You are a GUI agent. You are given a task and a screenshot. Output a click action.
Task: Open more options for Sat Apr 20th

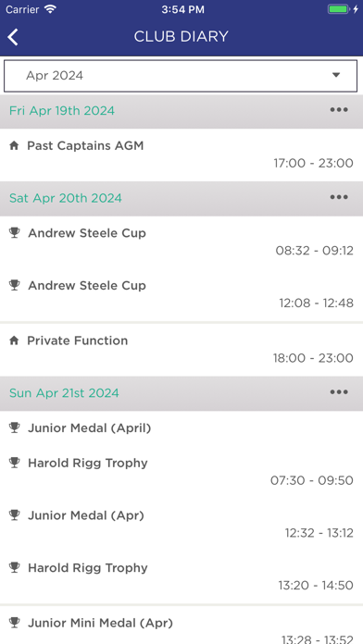pyautogui.click(x=339, y=198)
